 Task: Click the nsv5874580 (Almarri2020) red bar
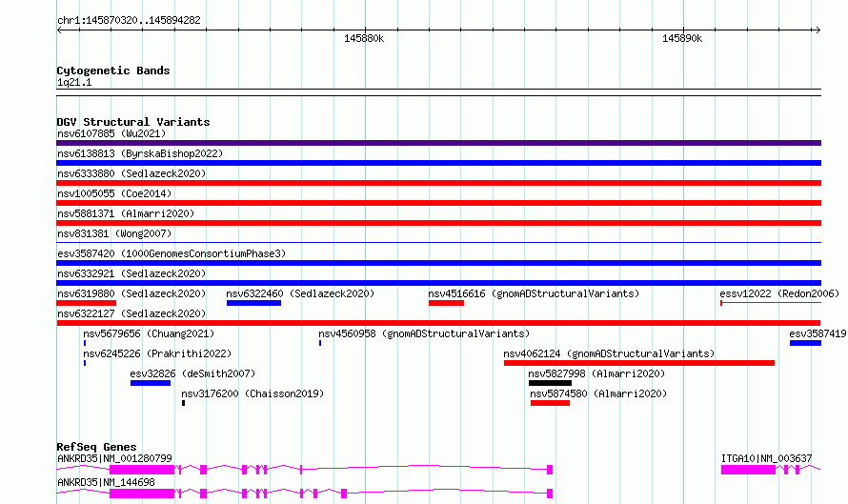point(550,403)
